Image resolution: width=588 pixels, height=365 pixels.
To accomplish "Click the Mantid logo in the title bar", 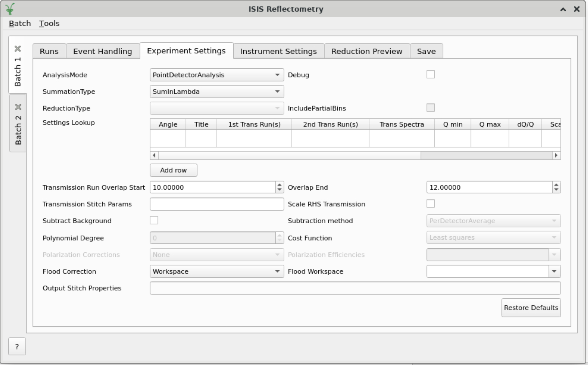I will (10, 9).
